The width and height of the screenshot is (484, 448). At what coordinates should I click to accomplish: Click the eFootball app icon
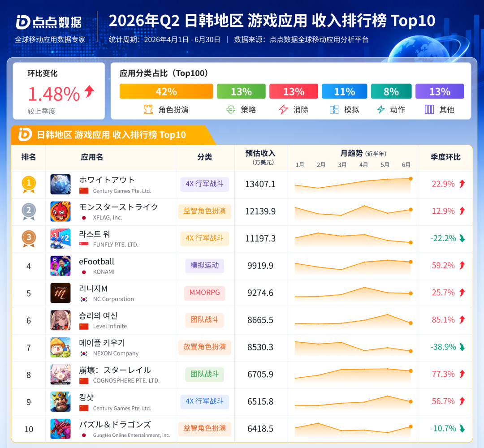point(60,266)
